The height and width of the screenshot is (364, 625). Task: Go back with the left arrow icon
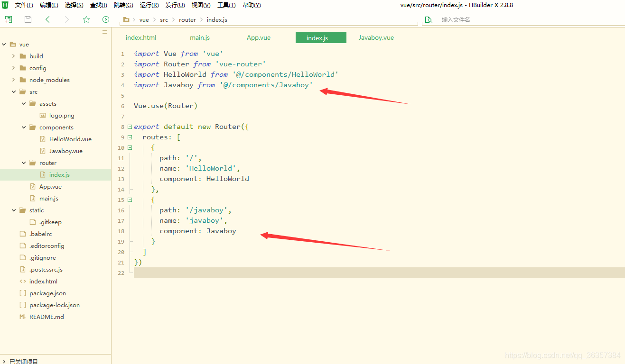click(47, 19)
